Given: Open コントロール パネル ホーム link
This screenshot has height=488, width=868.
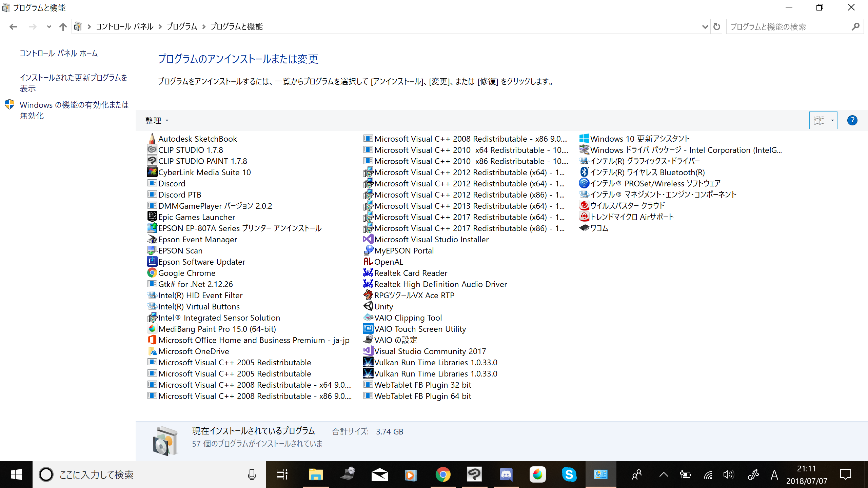Looking at the screenshot, I should coord(59,53).
